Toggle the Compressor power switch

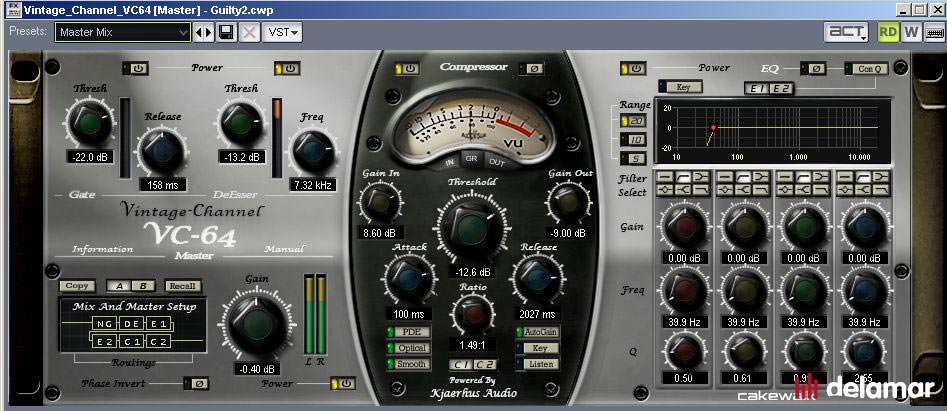[x=408, y=69]
